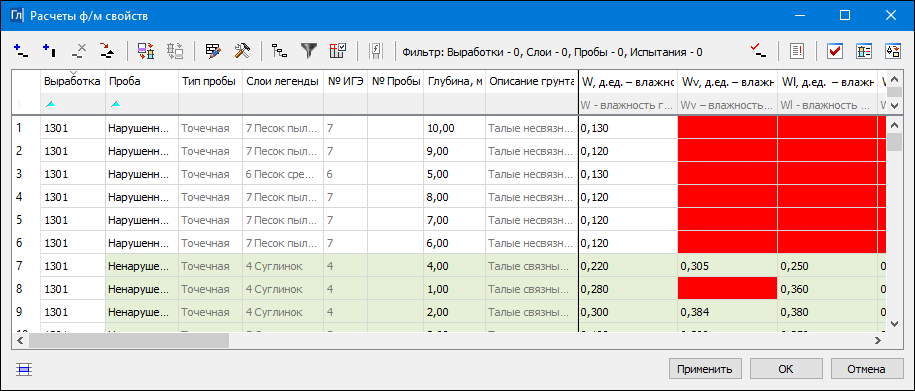The height and width of the screenshot is (391, 915).
Task: Click the grayed column-to-table transfer icon
Action: click(174, 51)
